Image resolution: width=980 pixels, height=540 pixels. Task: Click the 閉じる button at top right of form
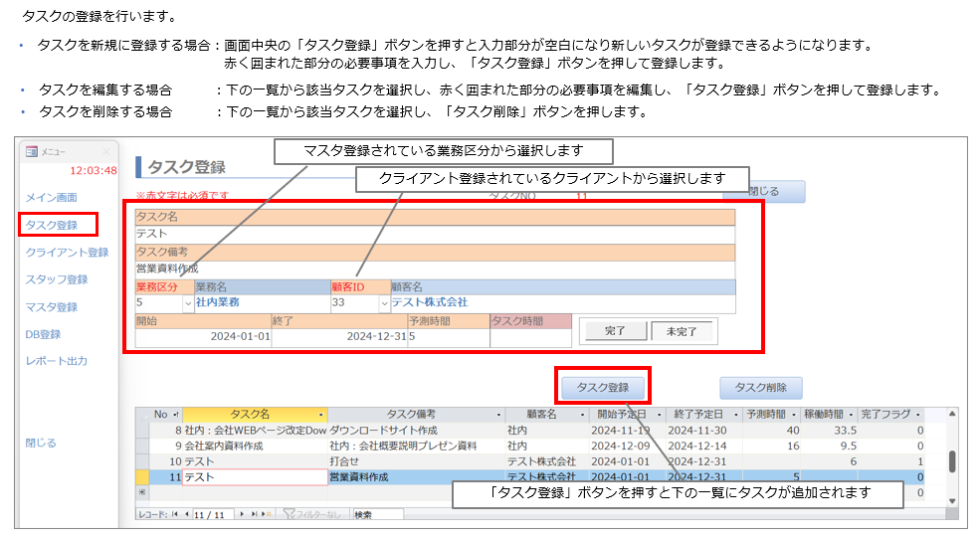coord(764,192)
